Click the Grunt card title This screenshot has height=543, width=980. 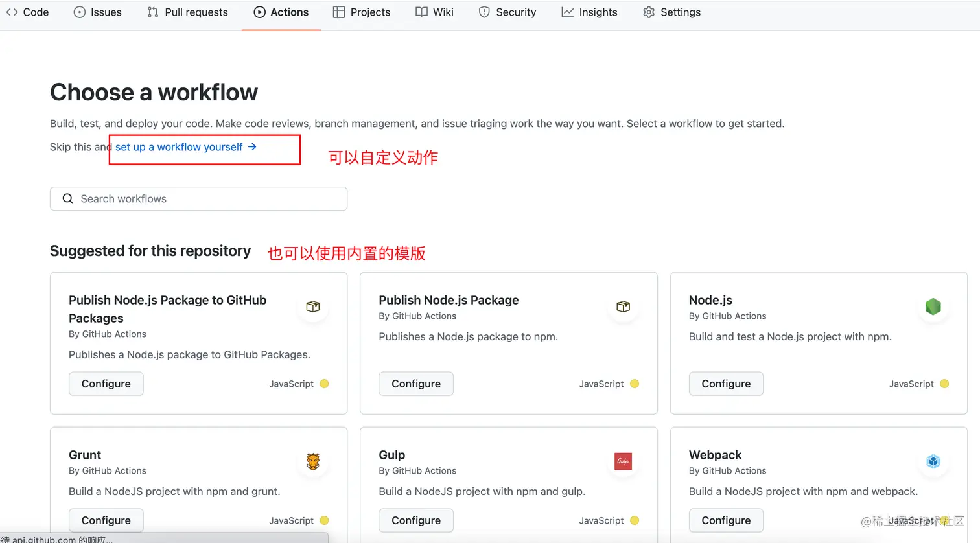(x=85, y=455)
